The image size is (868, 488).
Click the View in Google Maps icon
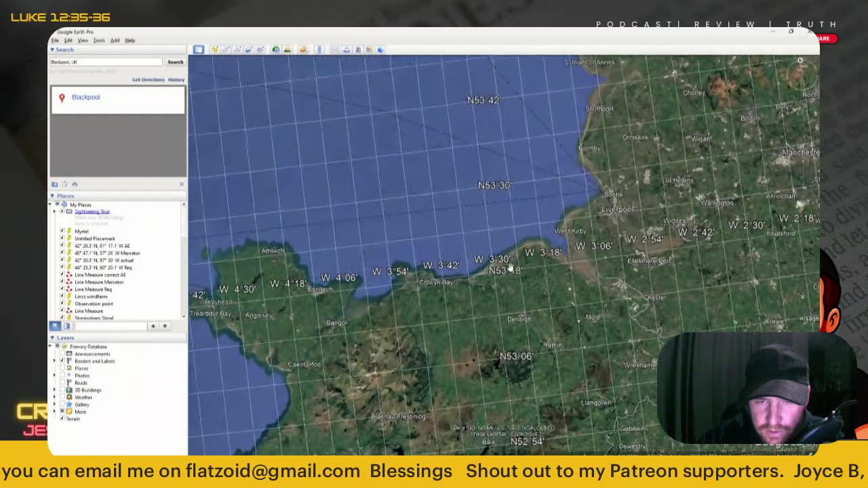click(369, 49)
